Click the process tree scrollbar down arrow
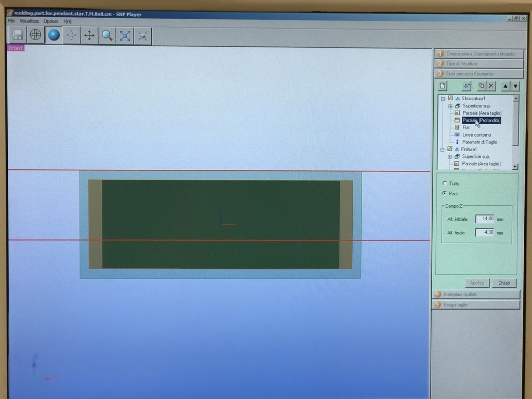Viewport: 532px width, 399px height. (515, 167)
